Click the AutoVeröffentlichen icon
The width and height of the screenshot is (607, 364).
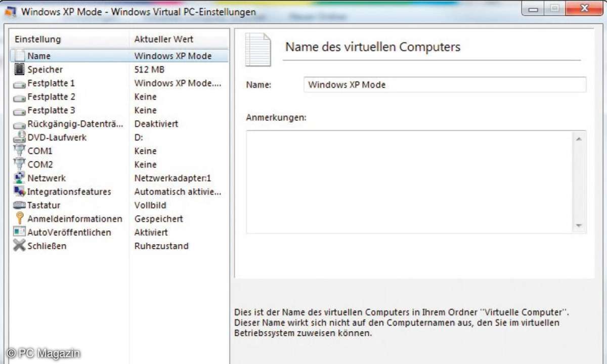tap(19, 232)
